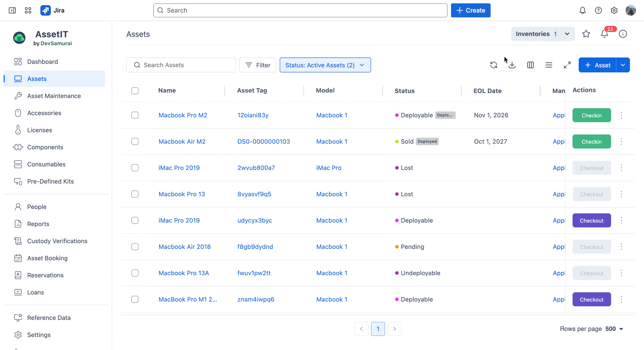Expand table to fullscreen view
The image size is (644, 350).
(x=567, y=65)
